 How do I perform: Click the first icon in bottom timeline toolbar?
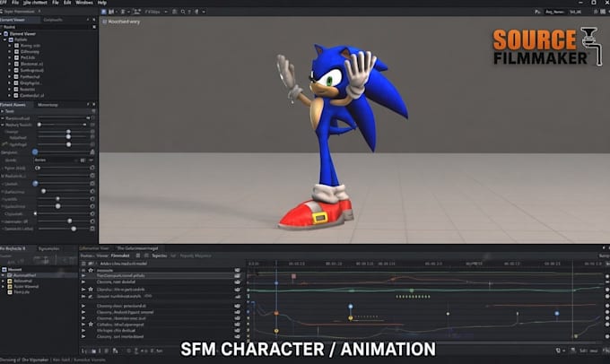[83, 351]
